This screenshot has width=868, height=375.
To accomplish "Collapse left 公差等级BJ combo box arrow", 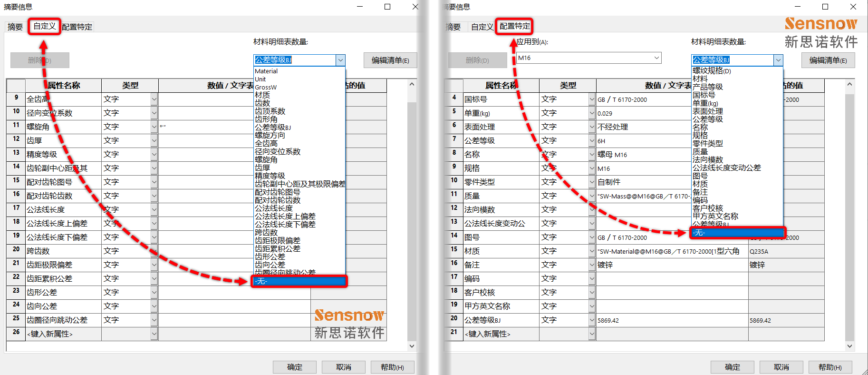I will point(340,60).
